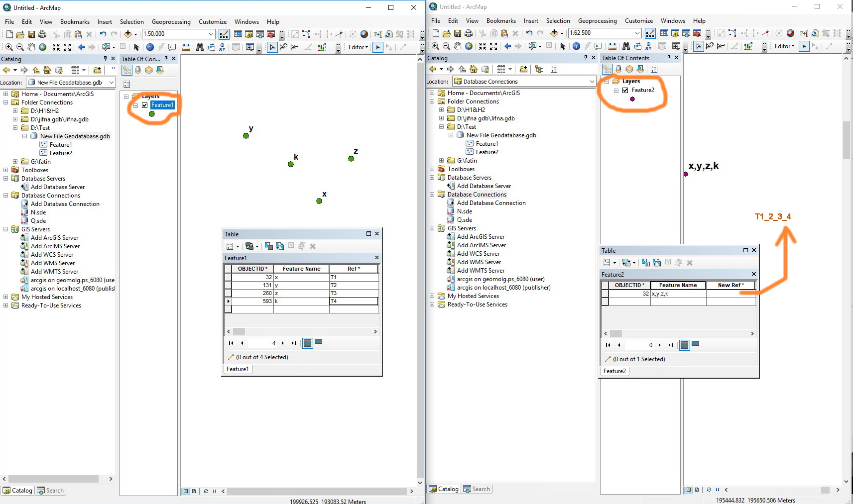Select Feature2 tab at table window bottom
The height and width of the screenshot is (504, 853).
point(614,371)
